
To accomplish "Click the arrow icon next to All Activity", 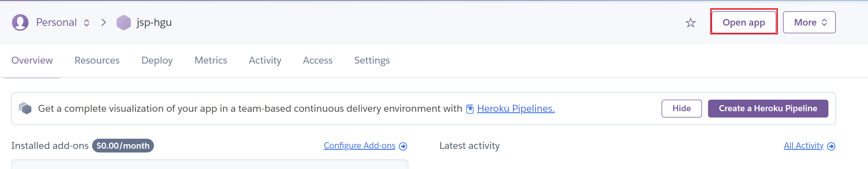I will (x=831, y=146).
